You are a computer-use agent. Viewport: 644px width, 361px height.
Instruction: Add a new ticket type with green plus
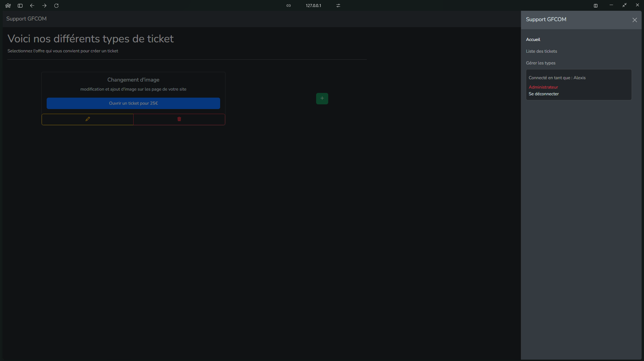point(322,98)
